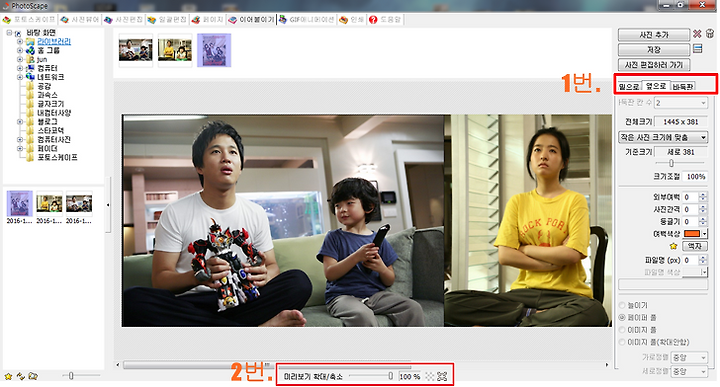Click the folder icon in the bottom-left bar

(33, 376)
